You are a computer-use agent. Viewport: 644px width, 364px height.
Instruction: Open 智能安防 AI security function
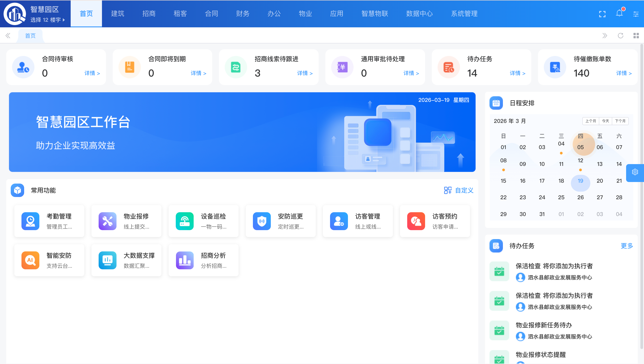tap(49, 260)
